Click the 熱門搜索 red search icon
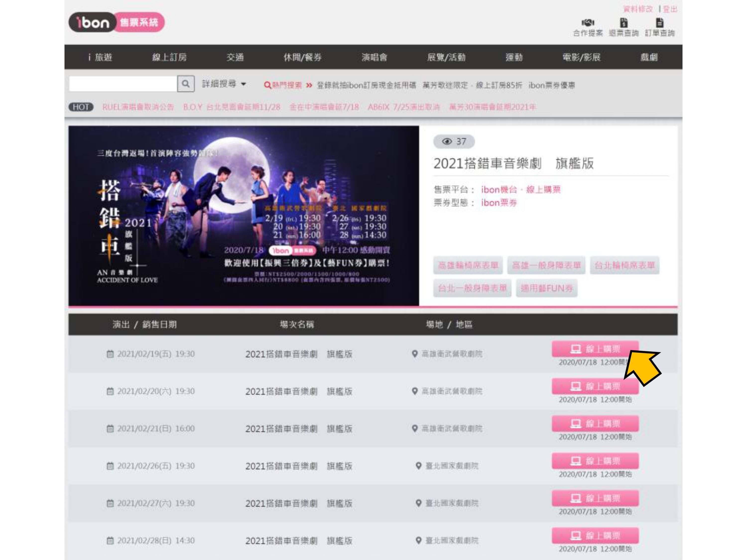 pos(267,85)
